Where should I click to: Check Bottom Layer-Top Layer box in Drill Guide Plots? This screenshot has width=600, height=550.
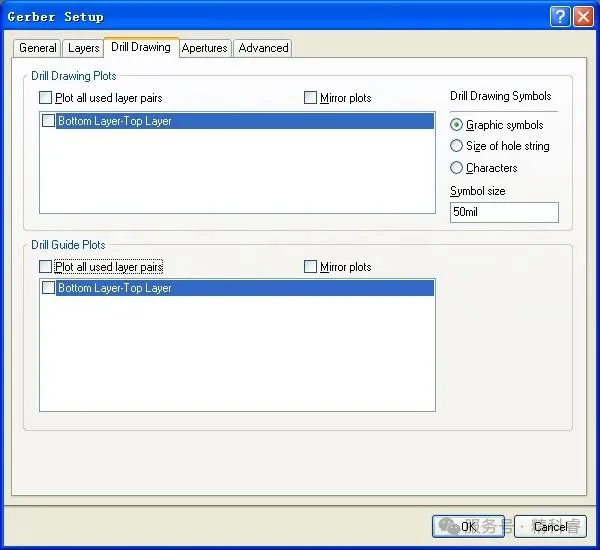tap(49, 288)
